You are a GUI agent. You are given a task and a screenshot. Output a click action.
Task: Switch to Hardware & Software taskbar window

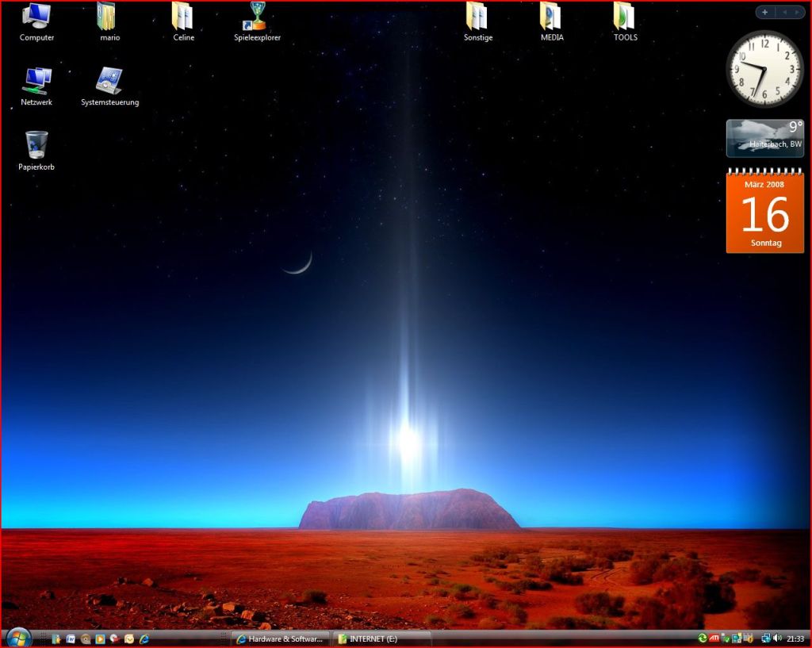[x=279, y=638]
